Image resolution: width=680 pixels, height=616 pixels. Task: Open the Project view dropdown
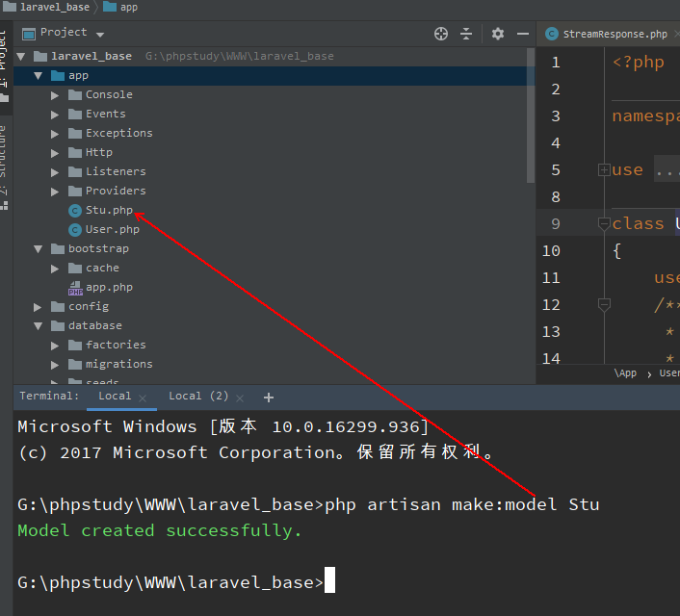coord(72,33)
